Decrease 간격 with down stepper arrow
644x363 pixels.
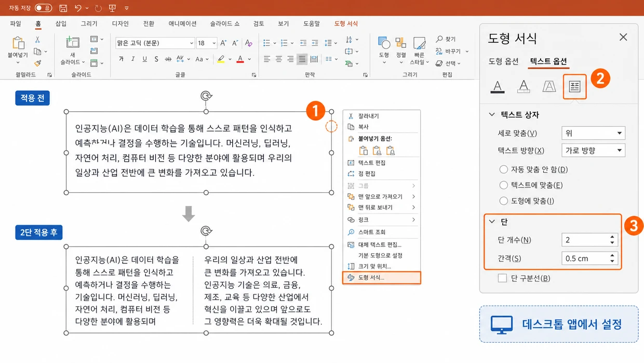tap(613, 261)
